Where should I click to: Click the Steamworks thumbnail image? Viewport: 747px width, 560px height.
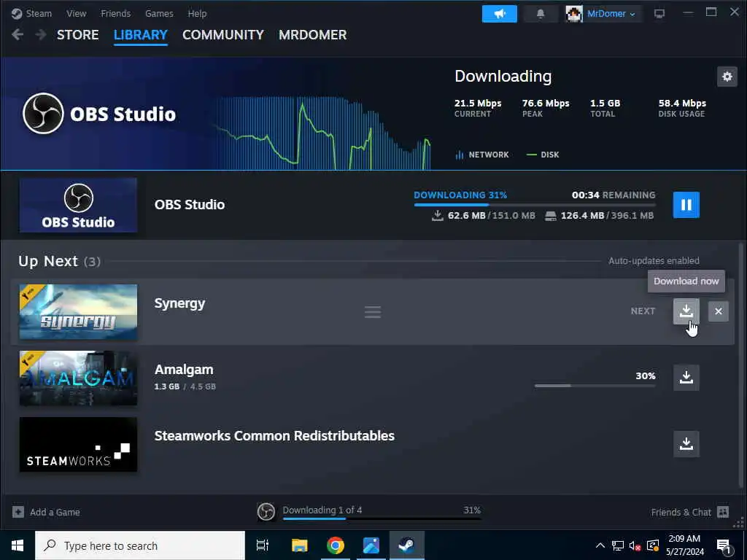click(78, 444)
